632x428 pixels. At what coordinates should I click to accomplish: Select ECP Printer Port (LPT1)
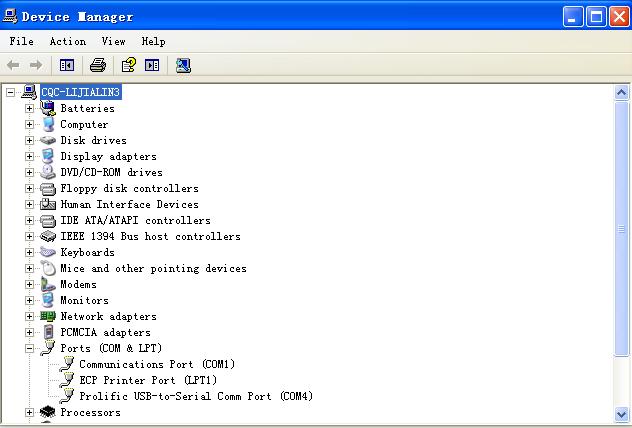pyautogui.click(x=148, y=380)
